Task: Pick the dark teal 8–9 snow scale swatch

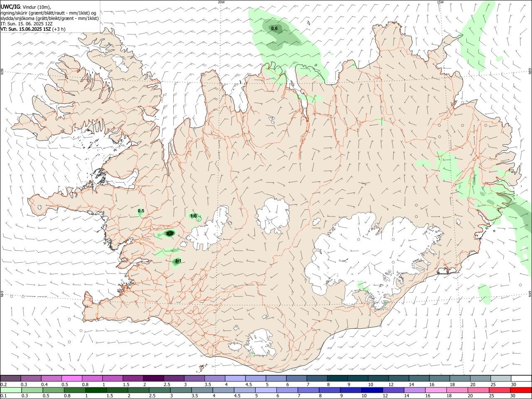Action: pos(337,378)
